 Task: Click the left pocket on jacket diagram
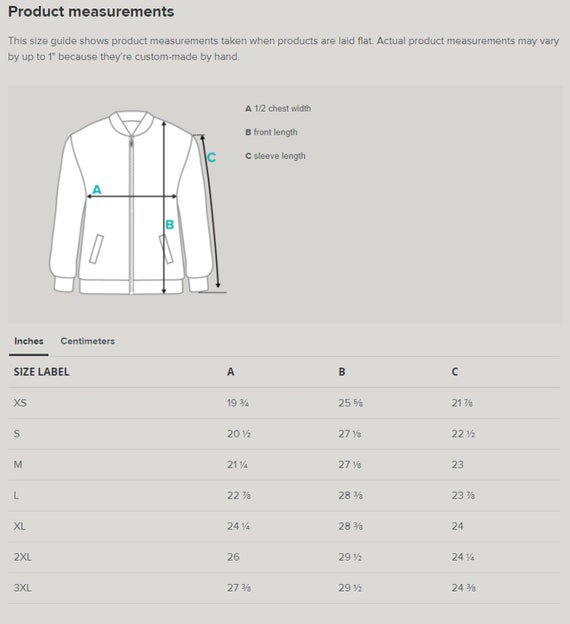pos(96,249)
